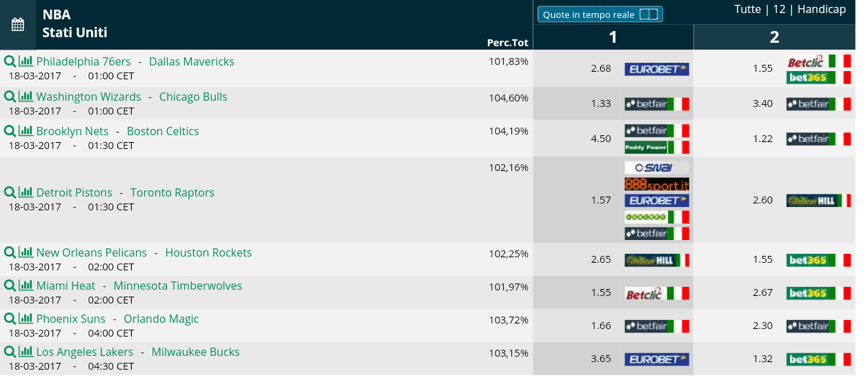
Task: Open stats chart icon for Detroit Pistons
Action: pos(26,192)
